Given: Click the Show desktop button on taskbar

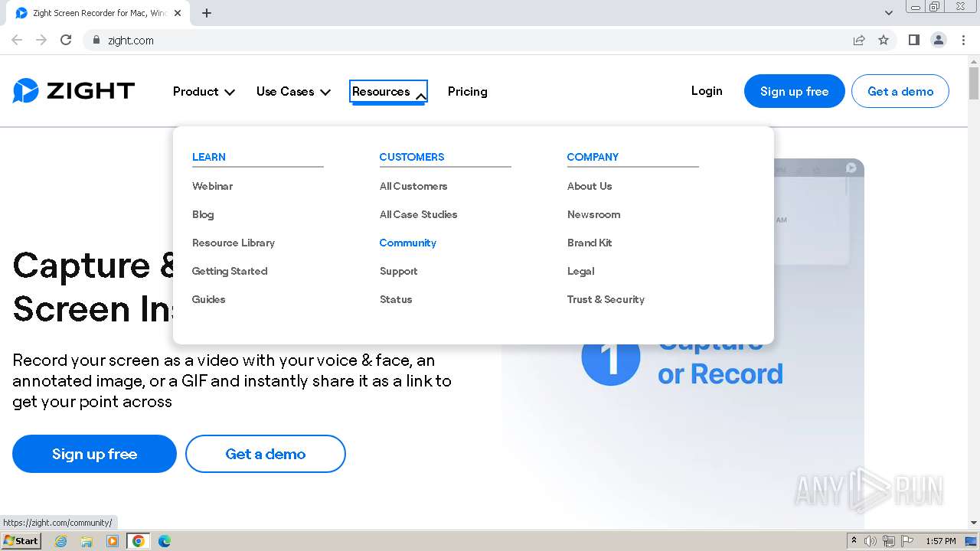Looking at the screenshot, I should coord(971,541).
